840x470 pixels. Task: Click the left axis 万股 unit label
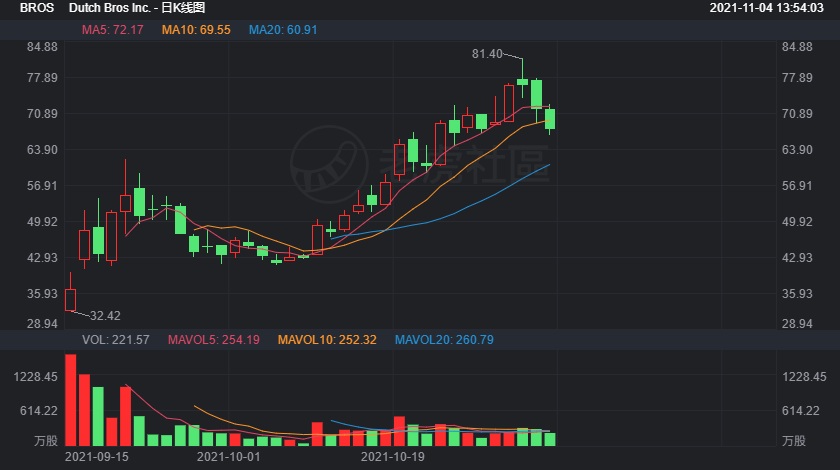click(46, 441)
